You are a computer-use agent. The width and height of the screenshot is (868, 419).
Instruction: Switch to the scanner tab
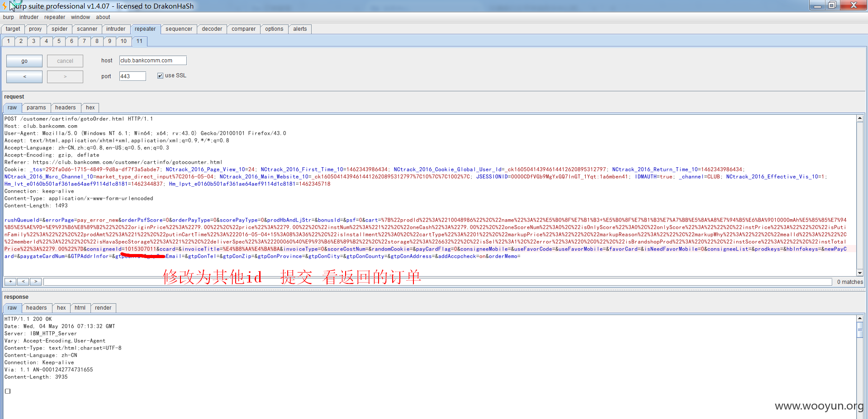(87, 29)
